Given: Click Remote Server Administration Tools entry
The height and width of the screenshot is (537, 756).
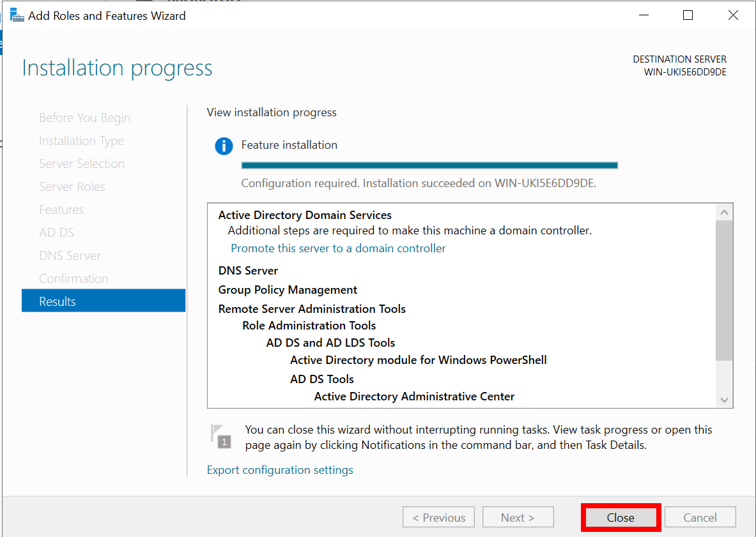Looking at the screenshot, I should point(312,308).
